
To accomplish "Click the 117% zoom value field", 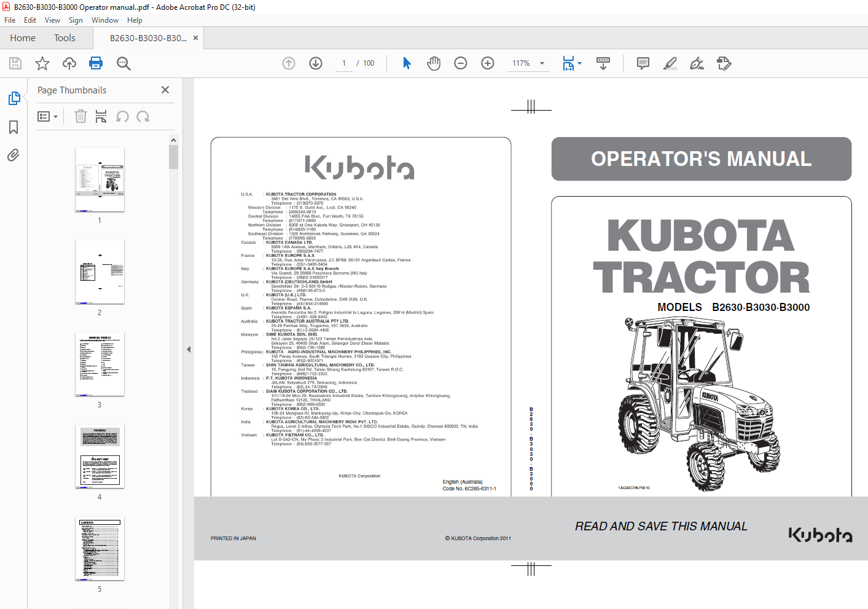I will pos(521,63).
